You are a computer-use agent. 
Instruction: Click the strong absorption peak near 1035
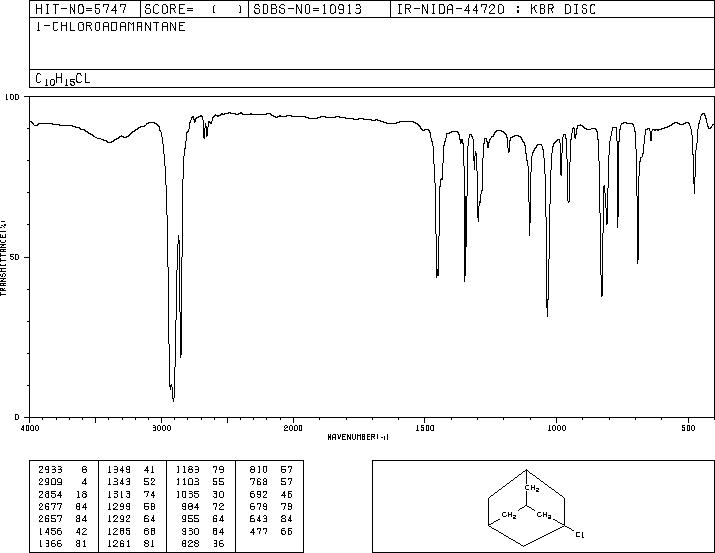click(547, 315)
